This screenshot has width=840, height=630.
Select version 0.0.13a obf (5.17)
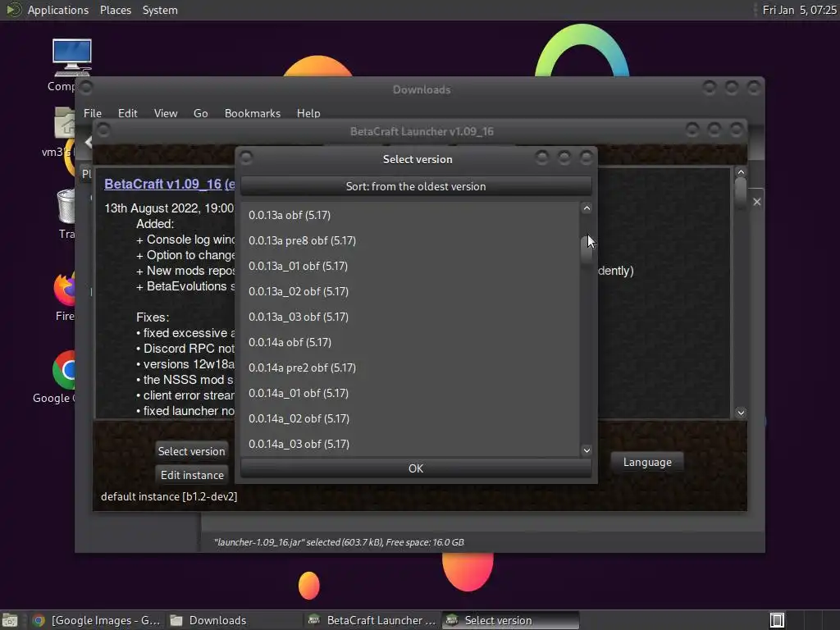click(x=410, y=216)
